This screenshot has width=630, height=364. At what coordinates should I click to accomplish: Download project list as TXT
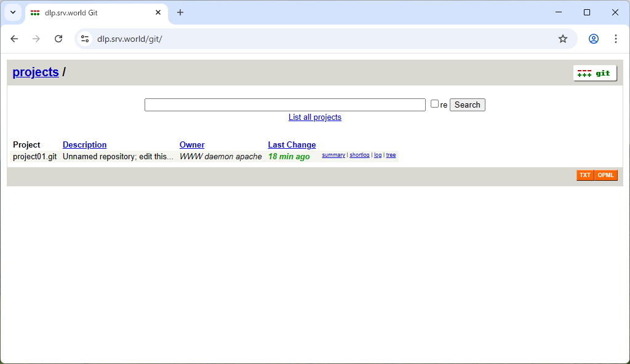click(x=585, y=175)
